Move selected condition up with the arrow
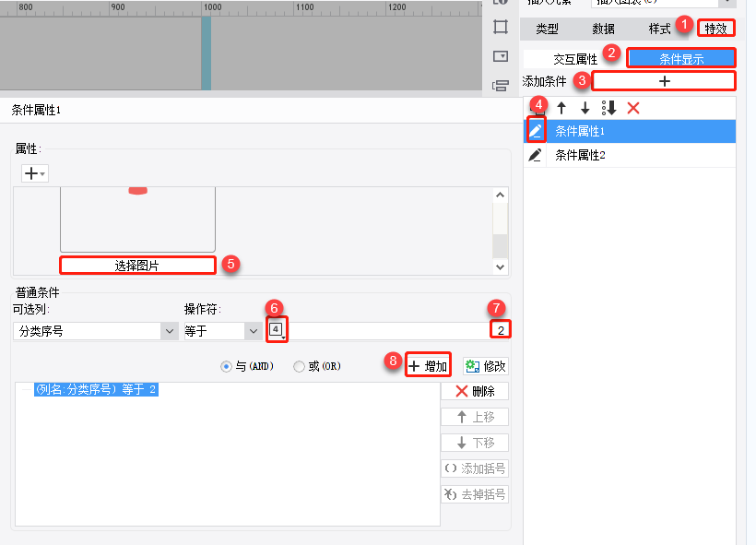The image size is (756, 545). pos(561,108)
